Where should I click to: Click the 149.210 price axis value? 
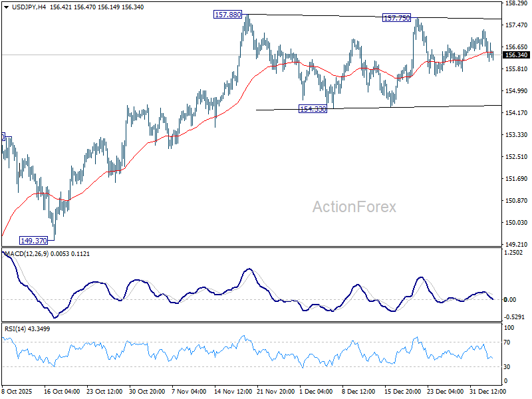tap(517, 244)
